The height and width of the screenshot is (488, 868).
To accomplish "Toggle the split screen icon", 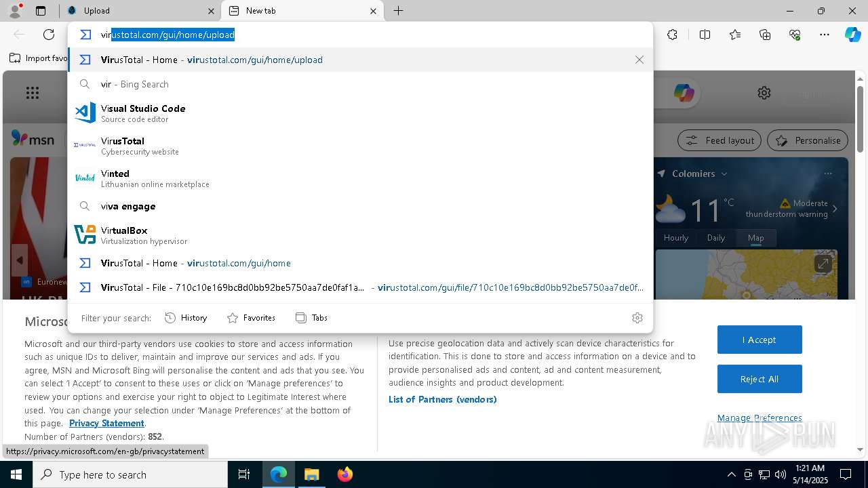I will pos(705,35).
